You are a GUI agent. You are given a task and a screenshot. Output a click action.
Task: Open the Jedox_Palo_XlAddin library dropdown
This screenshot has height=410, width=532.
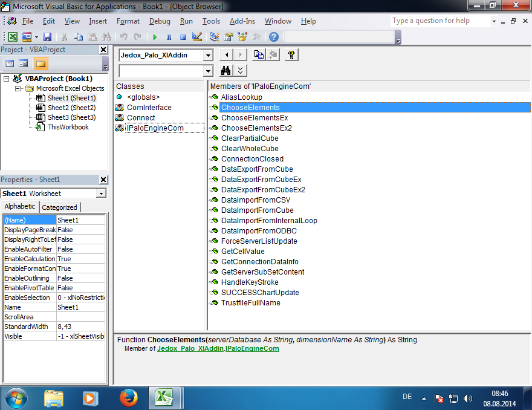pyautogui.click(x=208, y=55)
